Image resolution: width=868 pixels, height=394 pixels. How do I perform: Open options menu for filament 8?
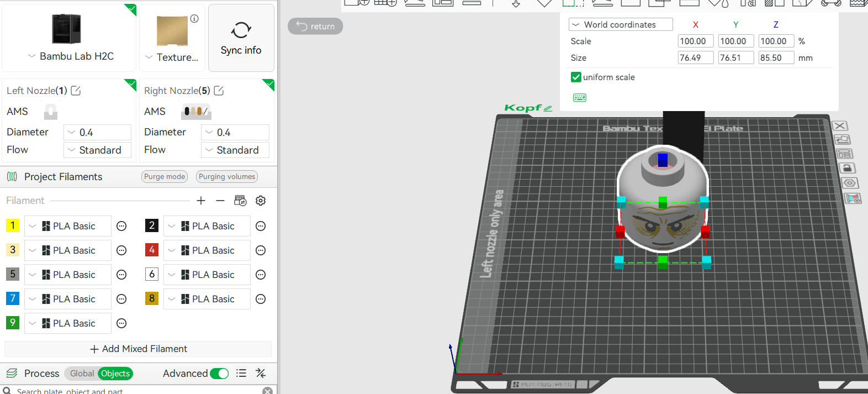[261, 299]
